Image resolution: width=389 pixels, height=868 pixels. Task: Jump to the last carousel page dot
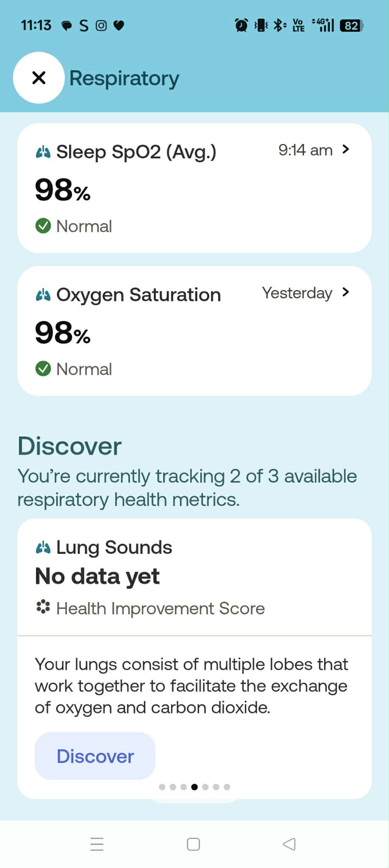227,787
